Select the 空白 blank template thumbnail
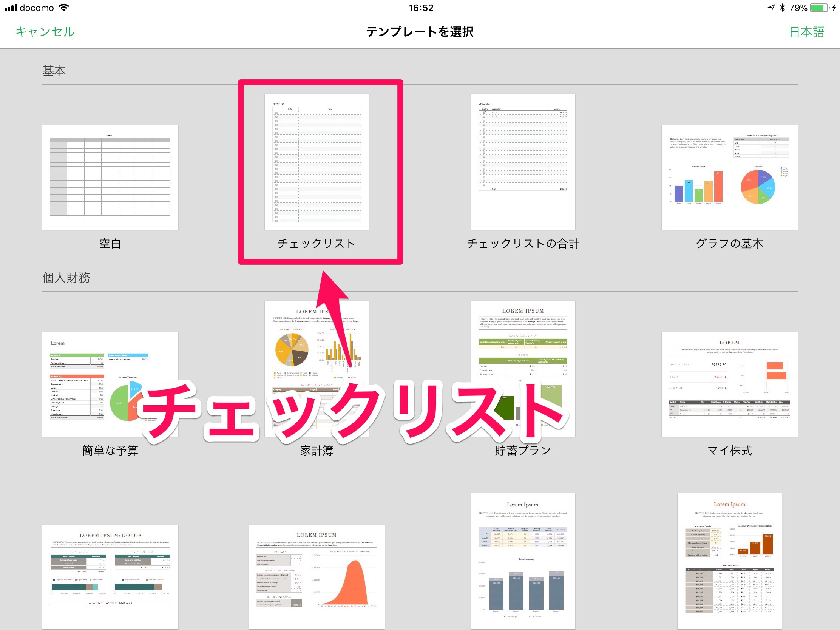Screen dimensions: 840x630 110,178
